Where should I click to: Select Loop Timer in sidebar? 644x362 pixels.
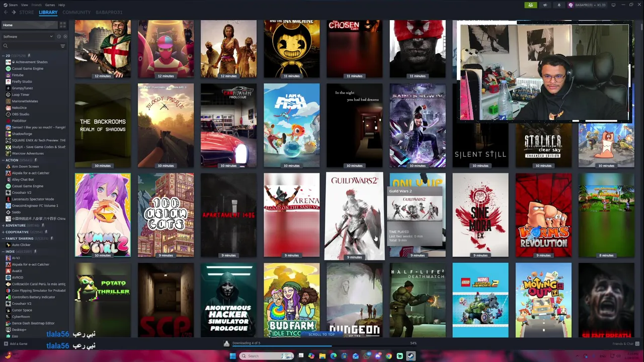(x=21, y=95)
